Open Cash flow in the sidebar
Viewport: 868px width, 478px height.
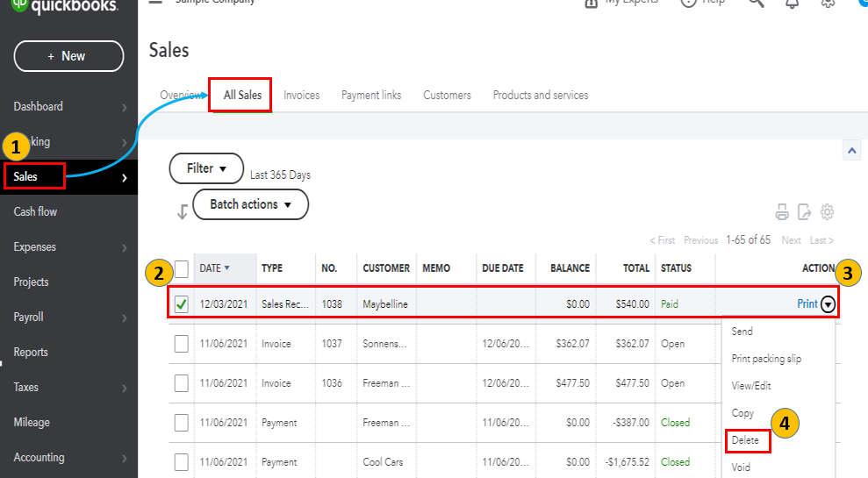click(35, 212)
